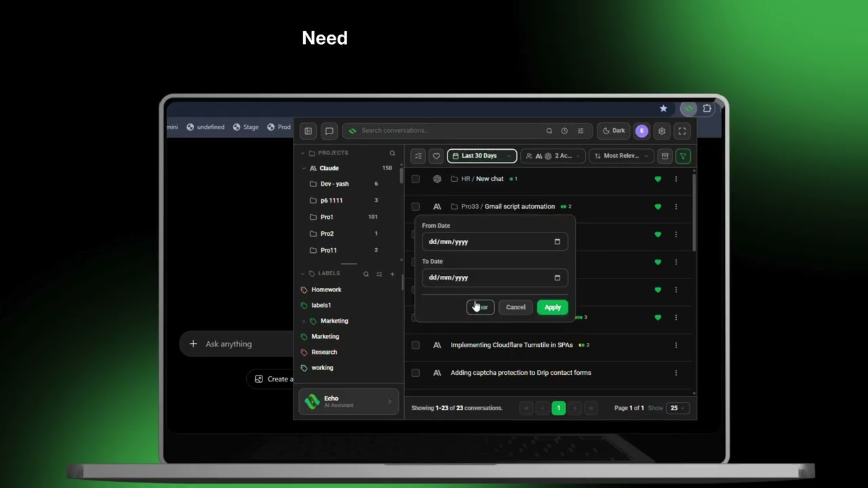This screenshot has width=868, height=488.
Task: Open the chat bubble icon in top bar
Action: click(329, 131)
